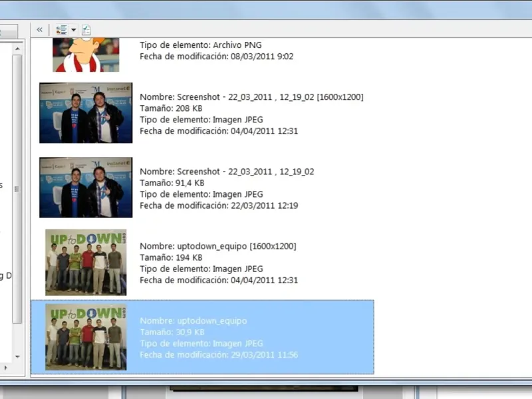Collapse side panel with double chevron
Viewport: 532px width, 399px height.
pyautogui.click(x=39, y=30)
